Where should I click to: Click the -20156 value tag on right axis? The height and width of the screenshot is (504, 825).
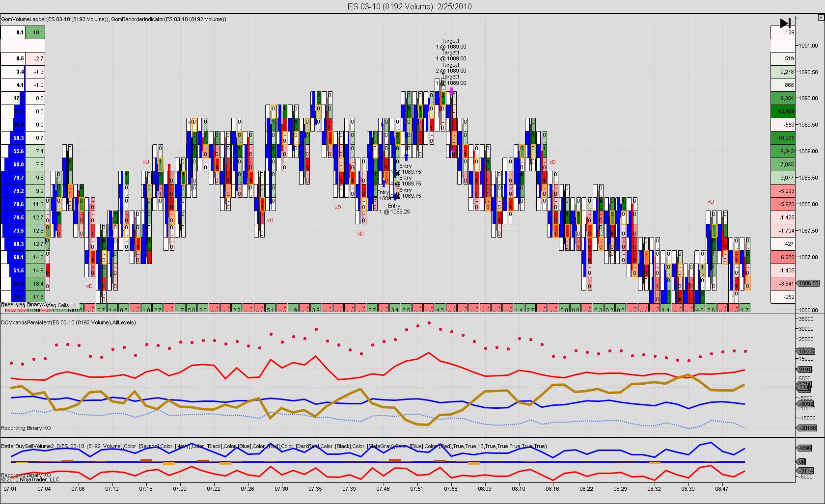click(807, 428)
